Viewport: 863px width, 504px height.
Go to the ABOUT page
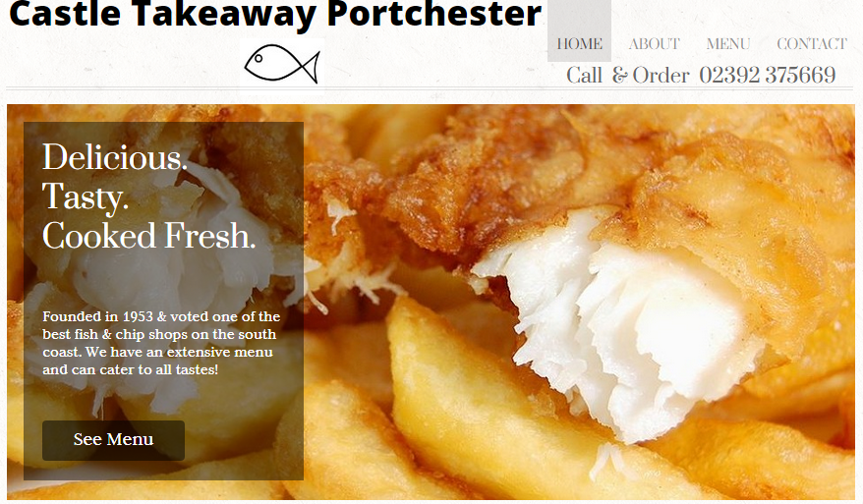click(x=654, y=44)
